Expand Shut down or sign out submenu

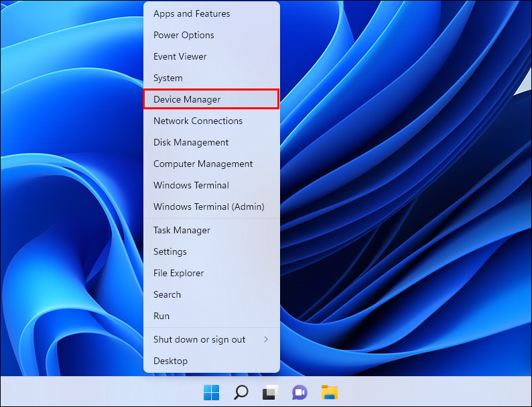coord(211,339)
